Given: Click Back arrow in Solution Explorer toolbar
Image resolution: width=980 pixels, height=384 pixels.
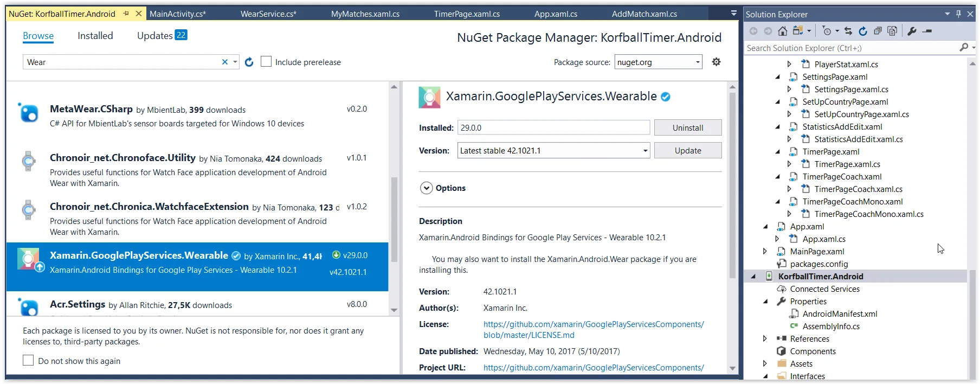Looking at the screenshot, I should tap(753, 31).
